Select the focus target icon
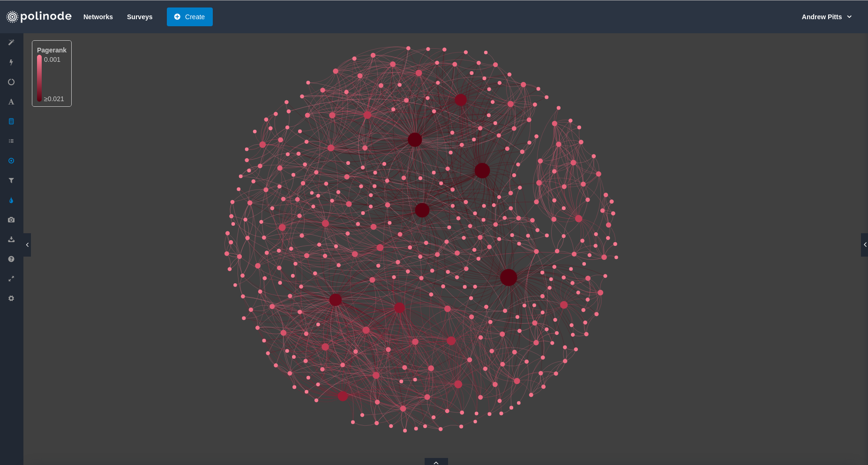The image size is (868, 465). click(x=11, y=161)
